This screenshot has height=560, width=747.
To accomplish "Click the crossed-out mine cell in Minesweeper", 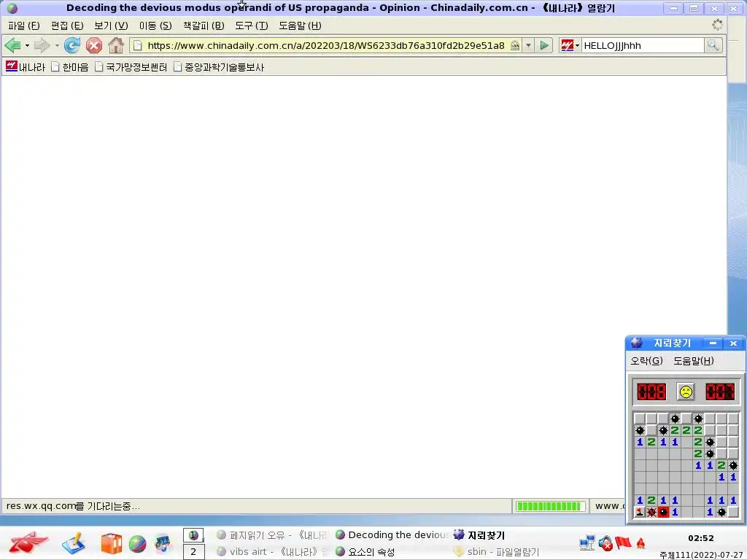I will (x=651, y=513).
